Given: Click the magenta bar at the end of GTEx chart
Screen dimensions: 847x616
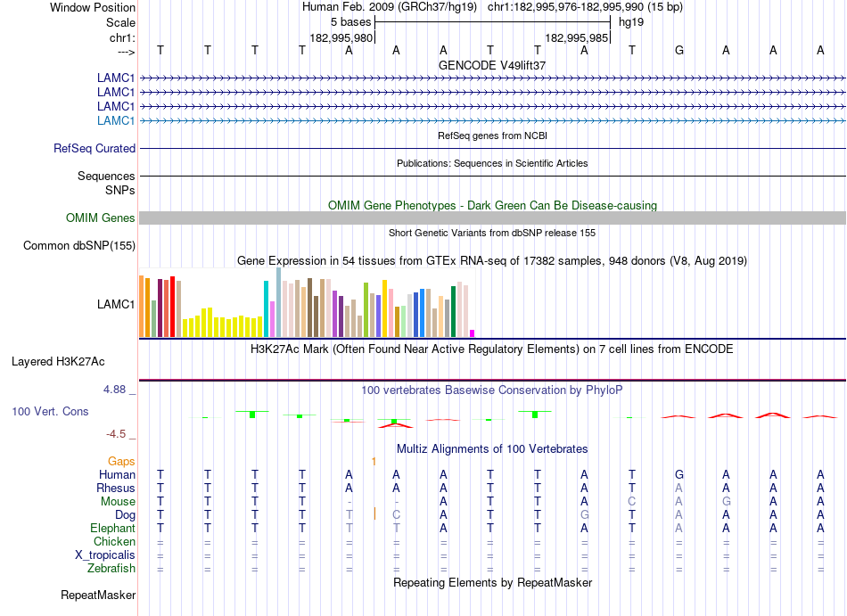Looking at the screenshot, I should pyautogui.click(x=473, y=333).
